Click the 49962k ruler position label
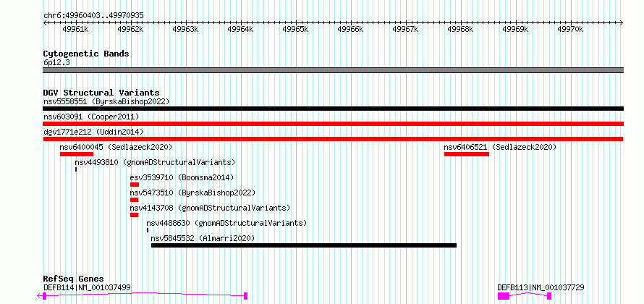Viewport: 644px width, 304px height. 130,29
